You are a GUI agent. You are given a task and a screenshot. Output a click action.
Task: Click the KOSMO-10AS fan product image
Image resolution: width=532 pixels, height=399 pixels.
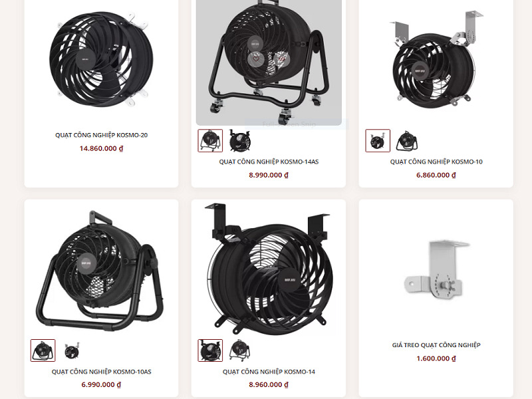(100, 271)
